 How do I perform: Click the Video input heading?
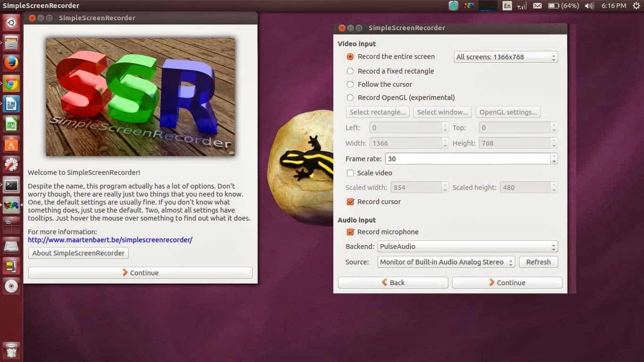click(x=357, y=44)
